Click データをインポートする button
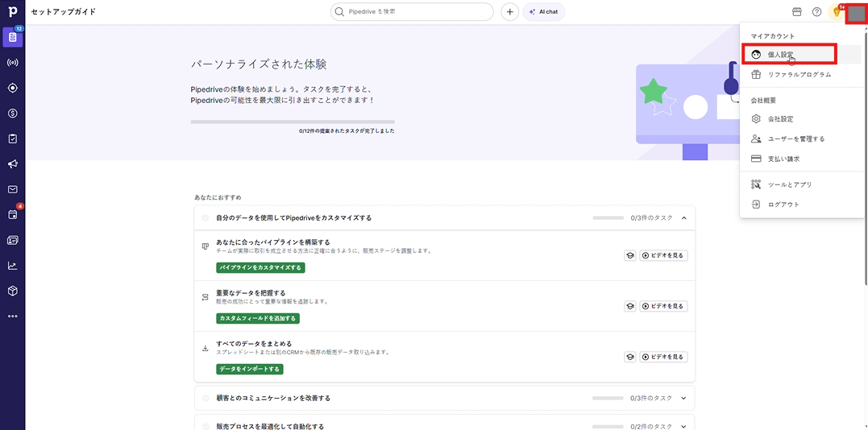The image size is (868, 430). pyautogui.click(x=249, y=369)
